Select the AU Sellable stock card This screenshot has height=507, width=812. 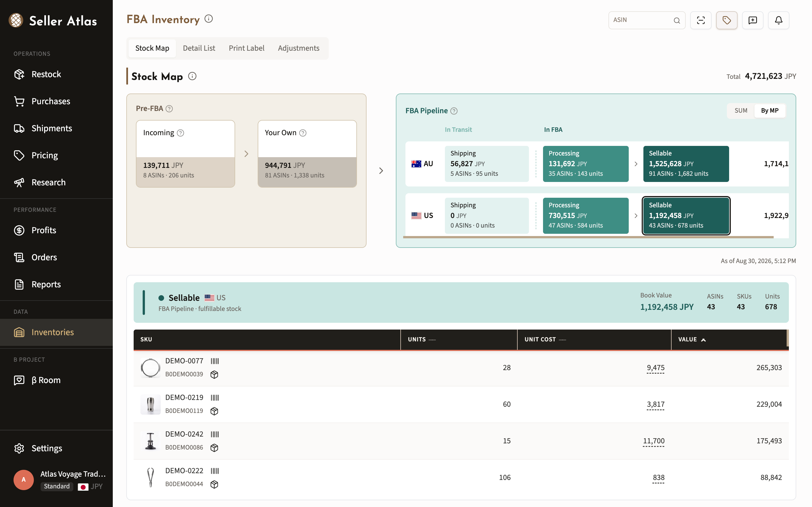(x=686, y=164)
